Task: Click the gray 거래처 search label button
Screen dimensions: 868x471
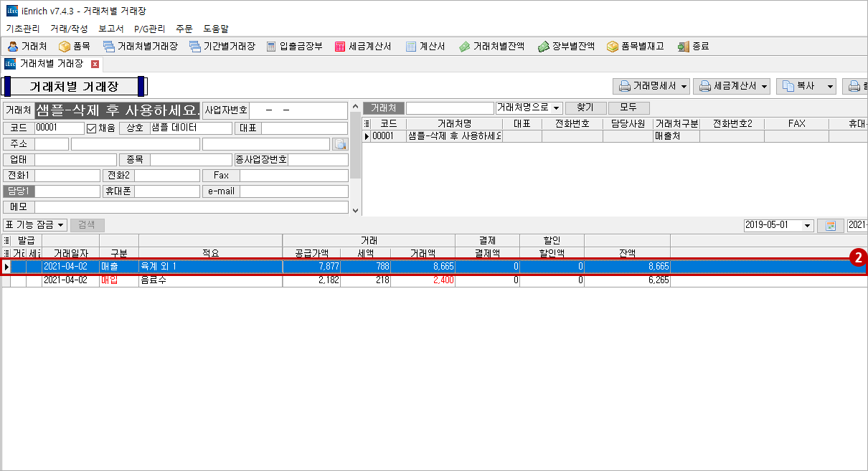Action: tap(384, 108)
